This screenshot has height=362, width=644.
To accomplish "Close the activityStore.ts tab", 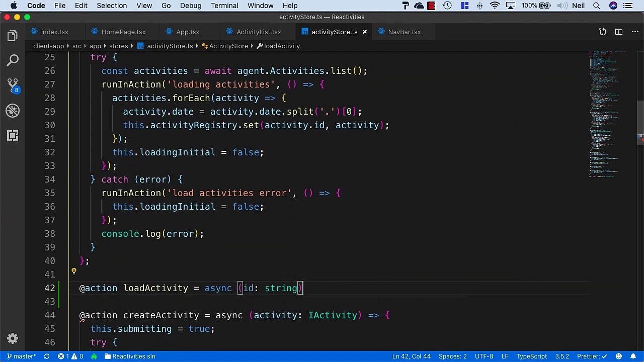I will tap(365, 32).
